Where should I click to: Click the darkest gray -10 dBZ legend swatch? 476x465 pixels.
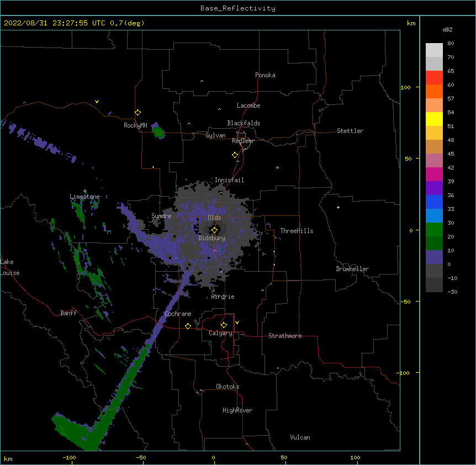434,285
